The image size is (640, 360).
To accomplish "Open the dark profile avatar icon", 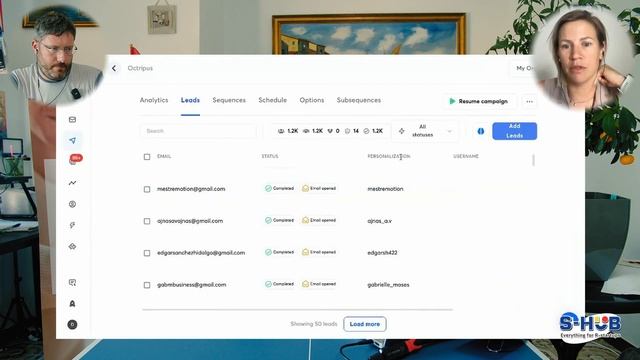I will [72, 324].
